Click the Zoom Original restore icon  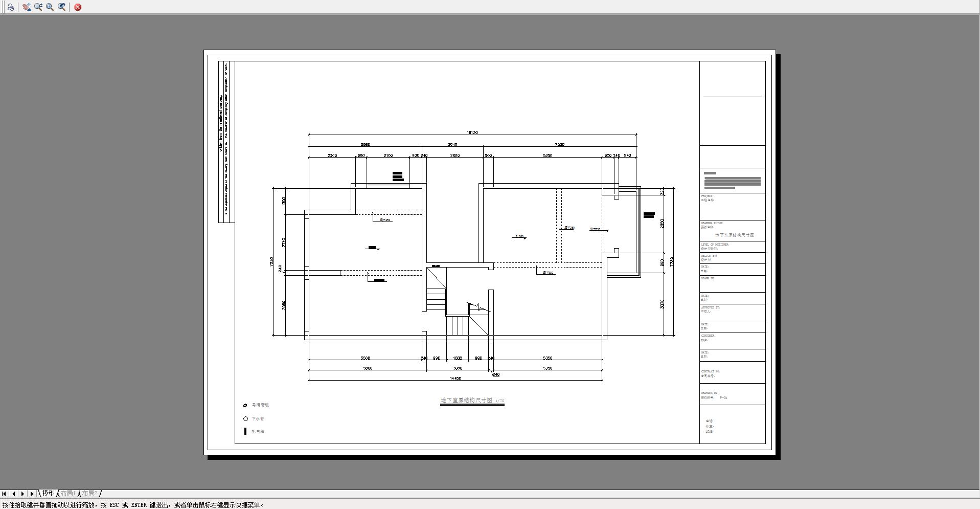point(62,7)
